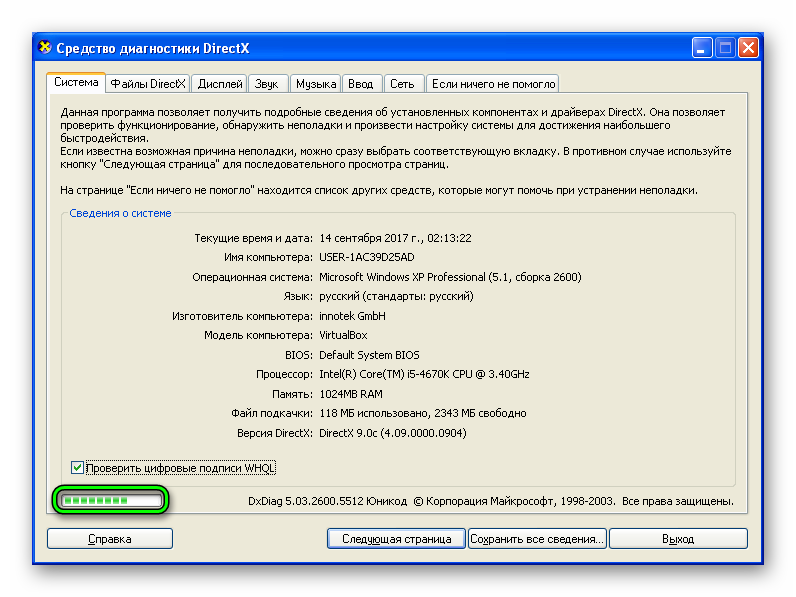796x597 pixels.
Task: Open the Файлы DirectX tab
Action: pos(148,84)
